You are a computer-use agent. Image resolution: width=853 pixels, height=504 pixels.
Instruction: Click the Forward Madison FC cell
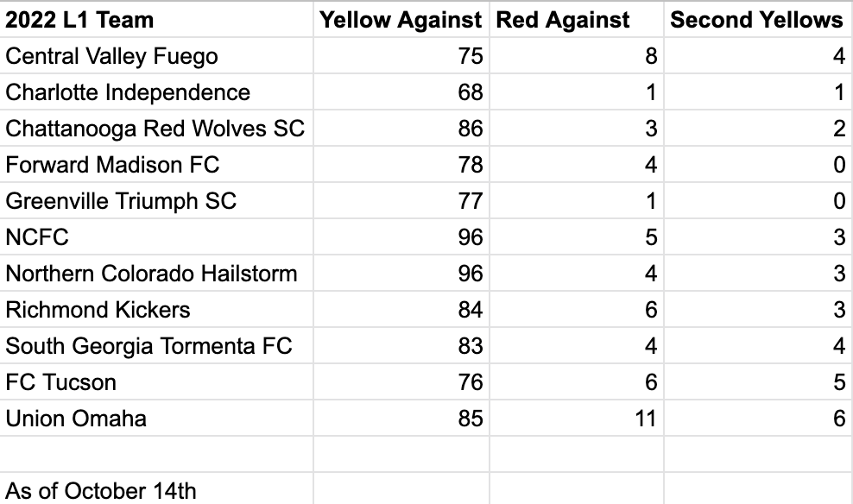coord(113,165)
